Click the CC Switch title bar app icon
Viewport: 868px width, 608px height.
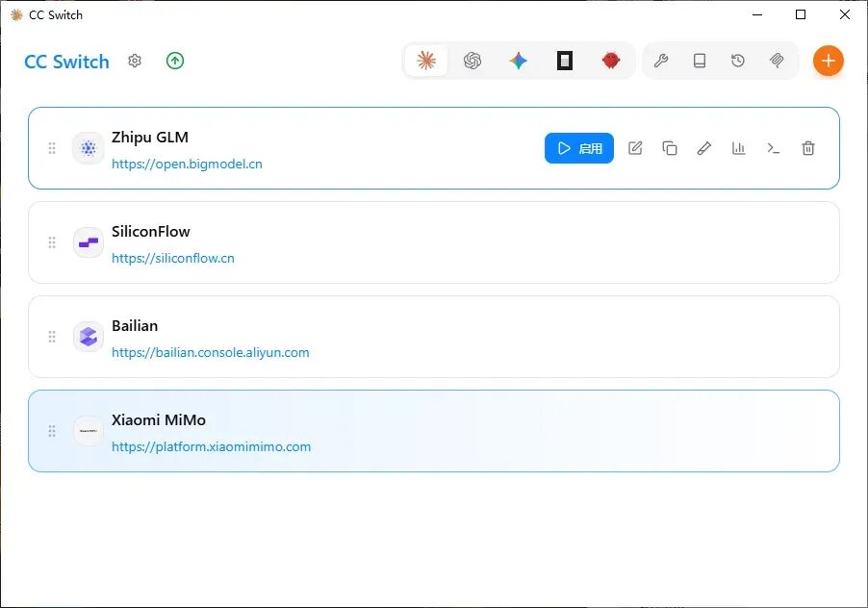point(16,15)
